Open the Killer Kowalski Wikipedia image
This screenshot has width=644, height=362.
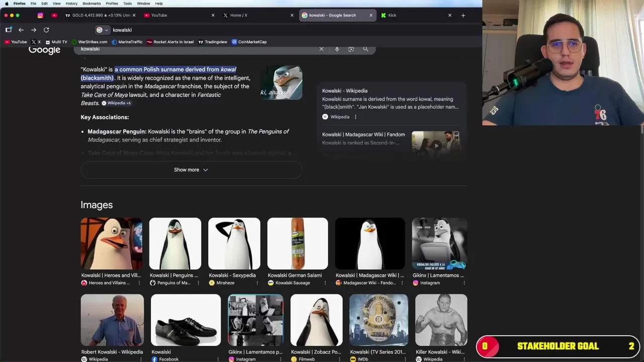[x=441, y=320]
